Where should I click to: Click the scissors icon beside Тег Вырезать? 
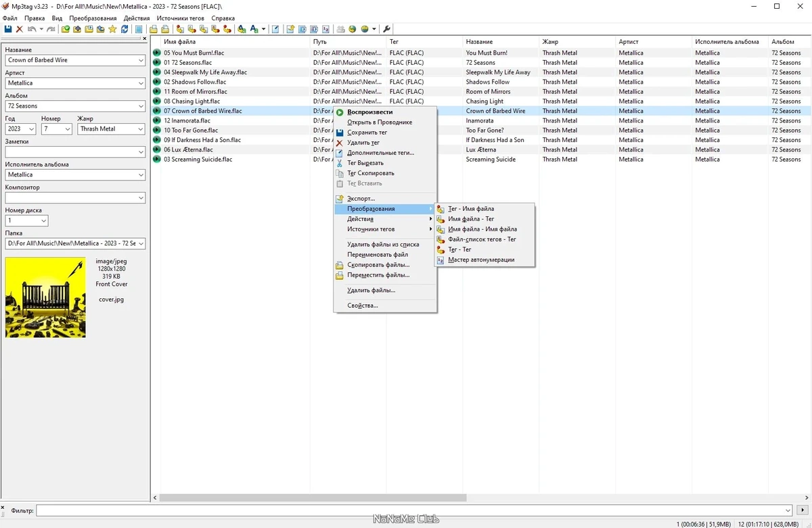(x=340, y=163)
